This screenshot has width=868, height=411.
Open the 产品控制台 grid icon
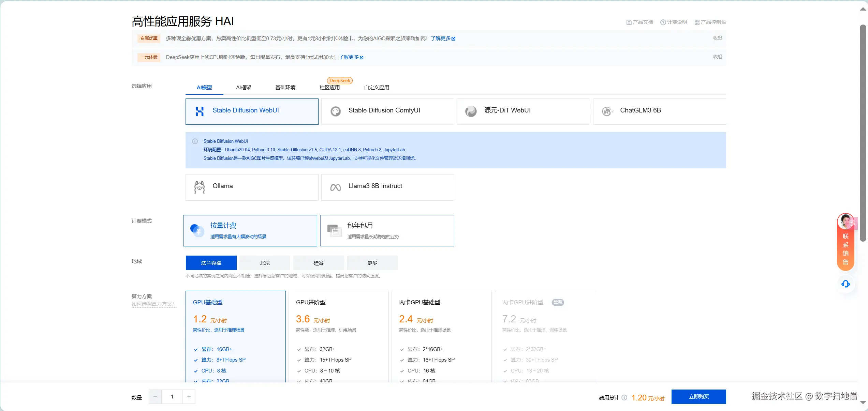coord(697,22)
